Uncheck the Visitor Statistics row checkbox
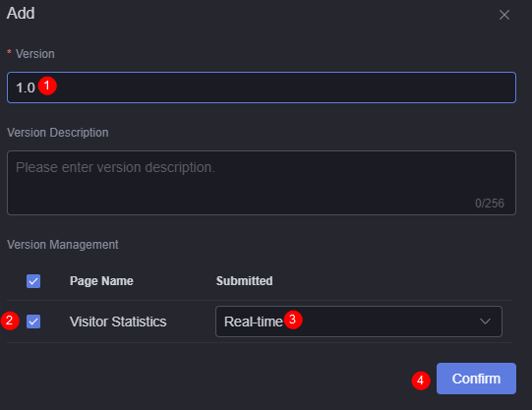Screen dimensions: 532x410 coord(33,322)
